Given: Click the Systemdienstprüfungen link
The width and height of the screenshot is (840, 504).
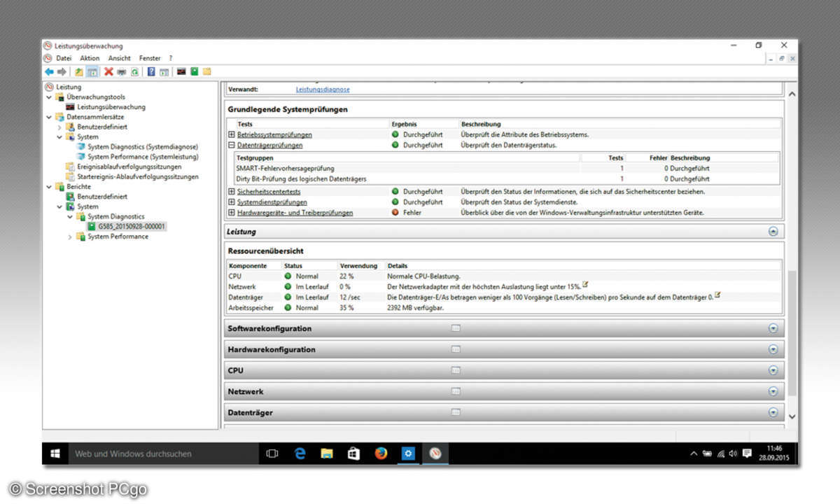Looking at the screenshot, I should click(x=272, y=202).
